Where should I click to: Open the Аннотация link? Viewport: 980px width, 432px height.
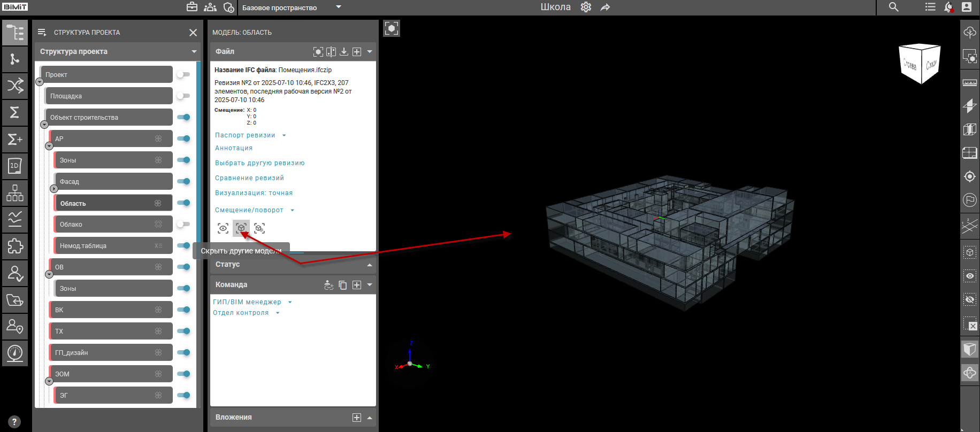234,148
